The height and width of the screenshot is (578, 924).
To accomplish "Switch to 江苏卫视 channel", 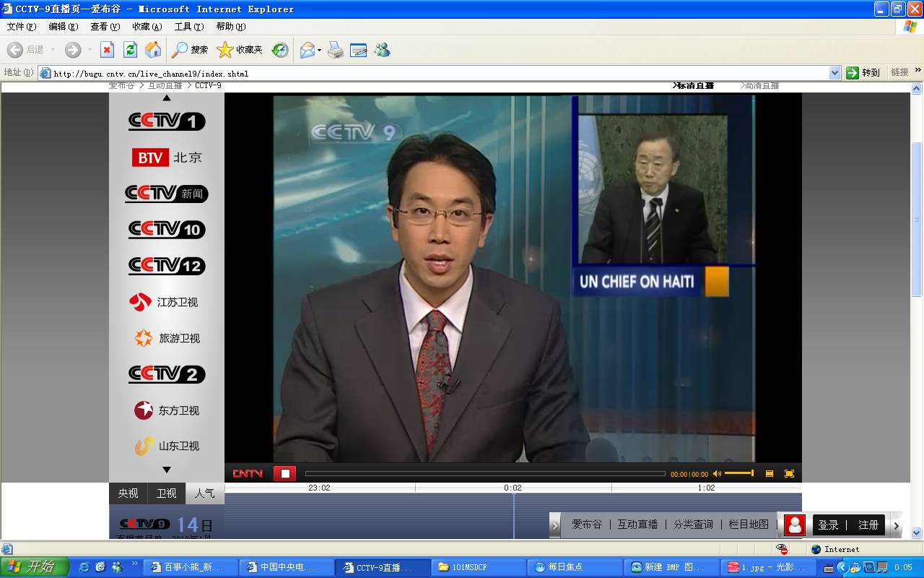I will click(164, 302).
